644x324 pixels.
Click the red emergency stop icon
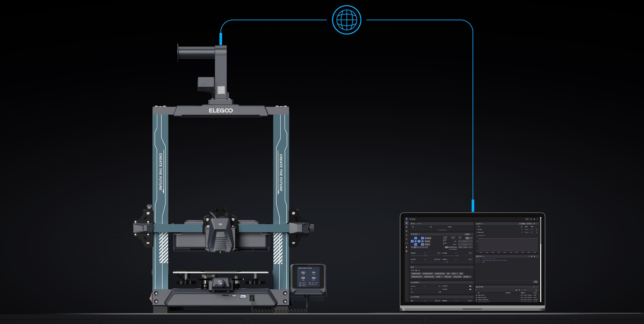[x=527, y=219]
